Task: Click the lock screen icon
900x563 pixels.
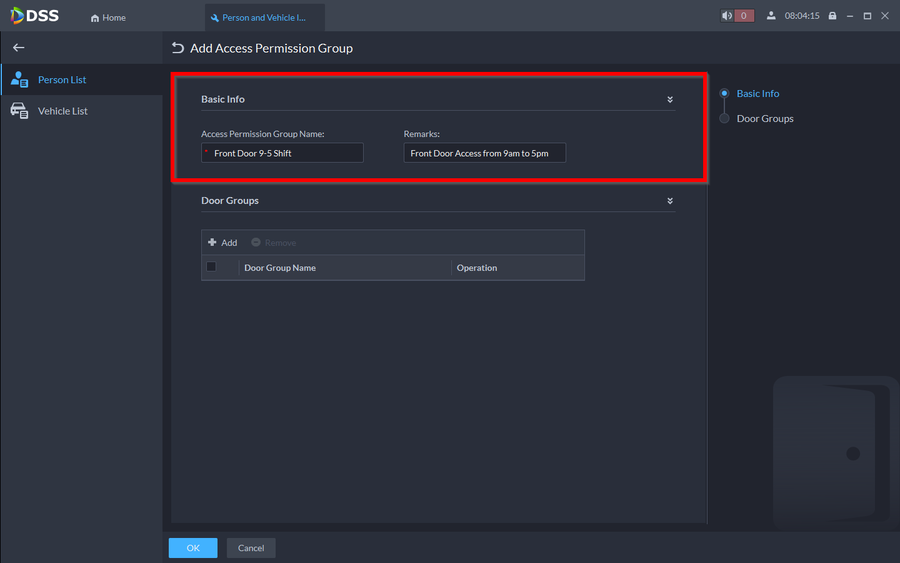Action: click(832, 16)
